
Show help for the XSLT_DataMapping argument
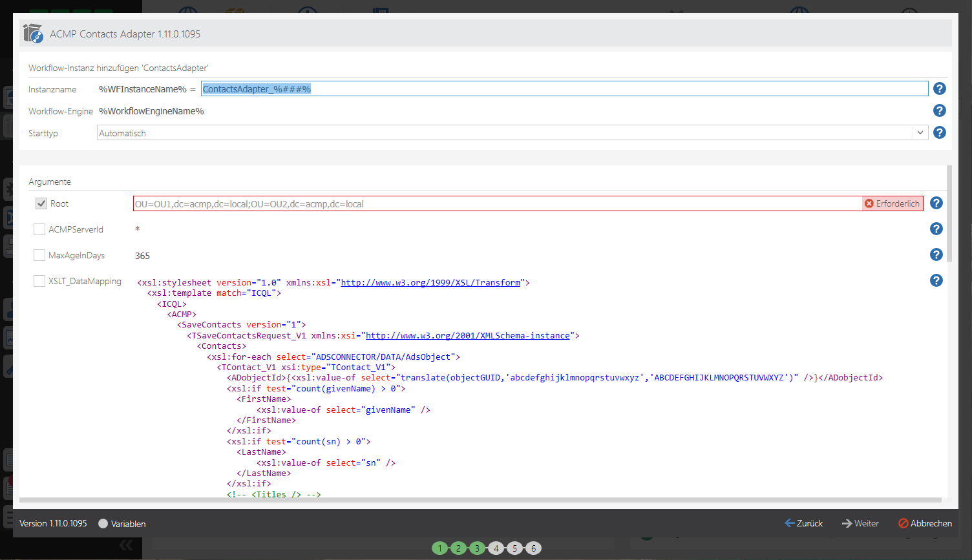pyautogui.click(x=936, y=280)
